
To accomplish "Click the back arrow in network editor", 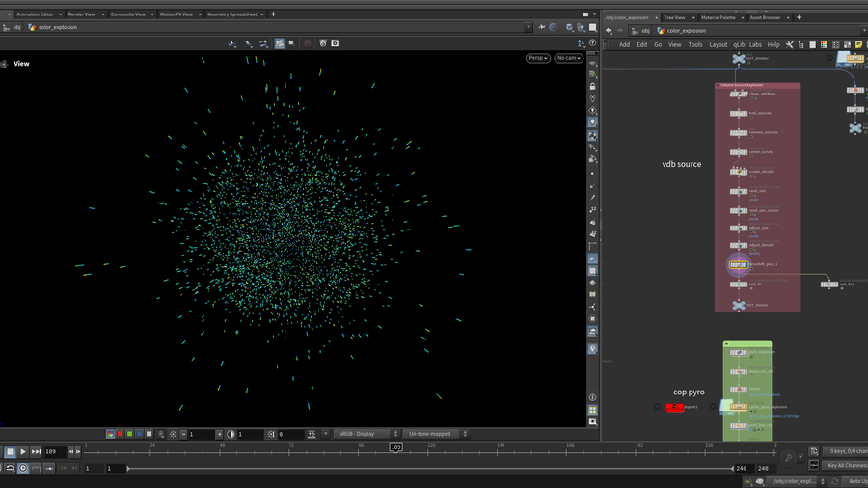I will [x=610, y=30].
